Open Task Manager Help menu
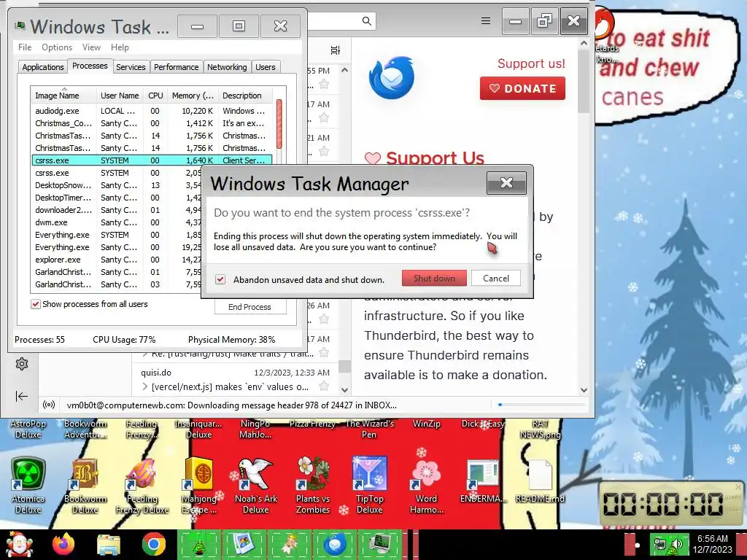The image size is (747, 560). click(x=120, y=47)
